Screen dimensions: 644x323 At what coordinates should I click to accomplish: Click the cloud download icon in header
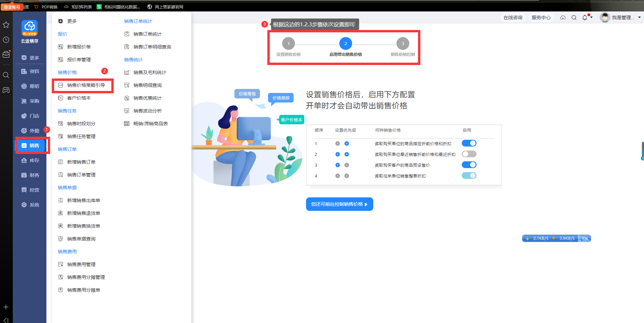click(563, 18)
